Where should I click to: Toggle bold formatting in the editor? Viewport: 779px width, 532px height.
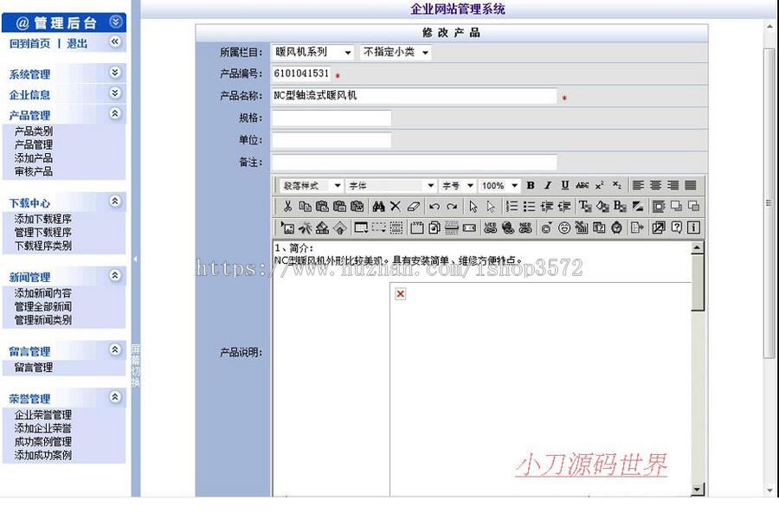pyautogui.click(x=531, y=185)
